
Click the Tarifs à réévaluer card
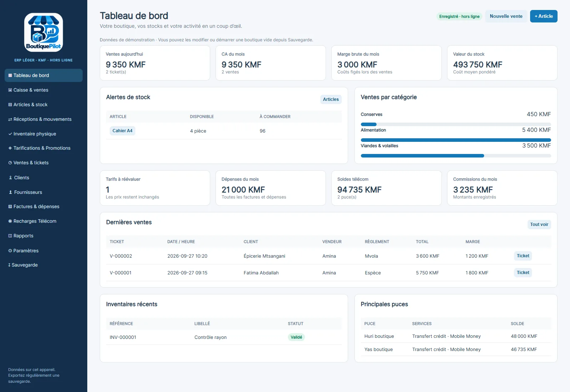155,188
